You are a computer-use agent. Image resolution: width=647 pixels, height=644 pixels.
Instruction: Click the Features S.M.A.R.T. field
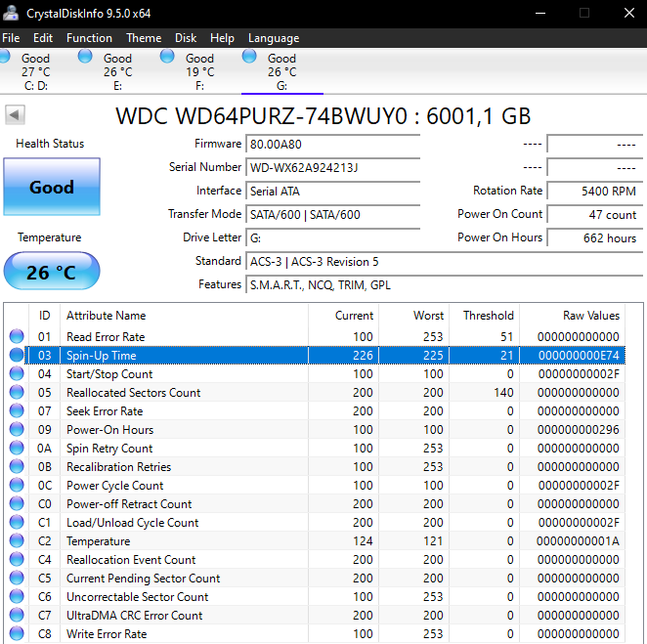point(444,285)
